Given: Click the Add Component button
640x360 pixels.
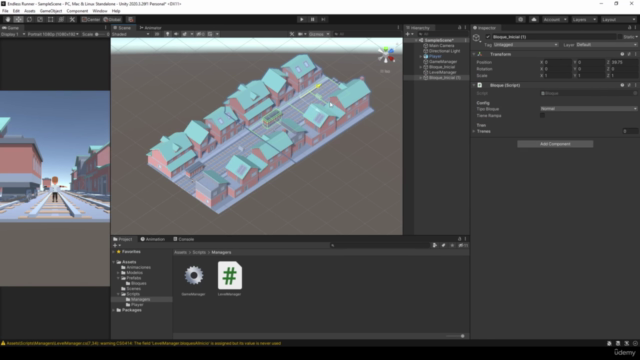Looking at the screenshot, I should [555, 144].
